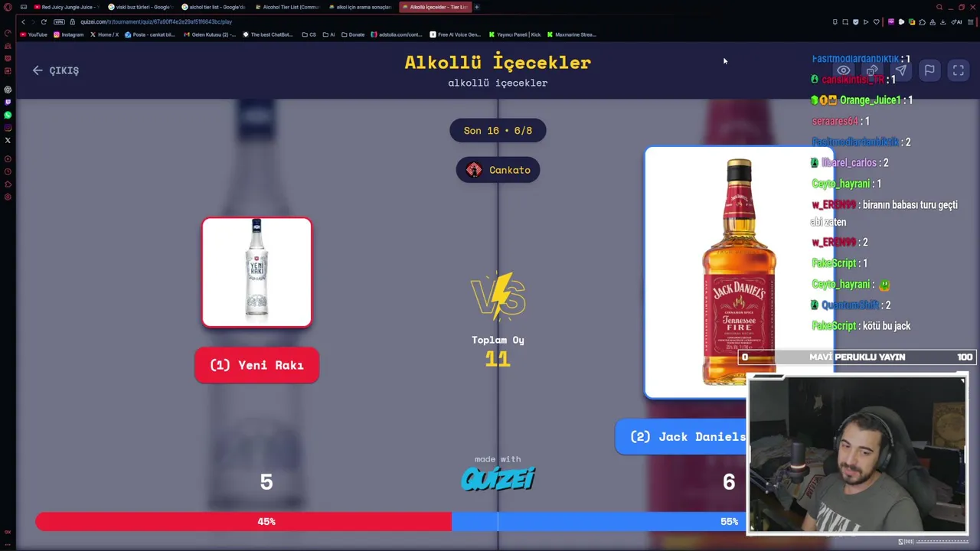Open Maxmarine Strea bookmark
980x551 pixels.
[572, 34]
